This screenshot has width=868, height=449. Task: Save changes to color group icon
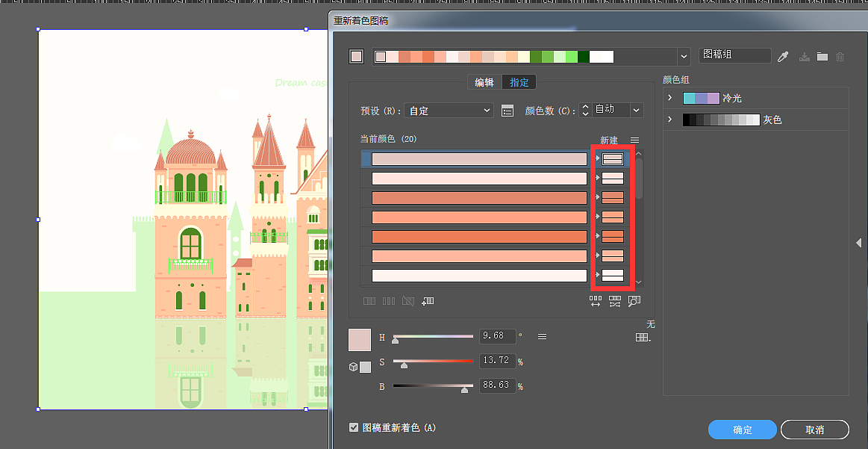pyautogui.click(x=805, y=55)
